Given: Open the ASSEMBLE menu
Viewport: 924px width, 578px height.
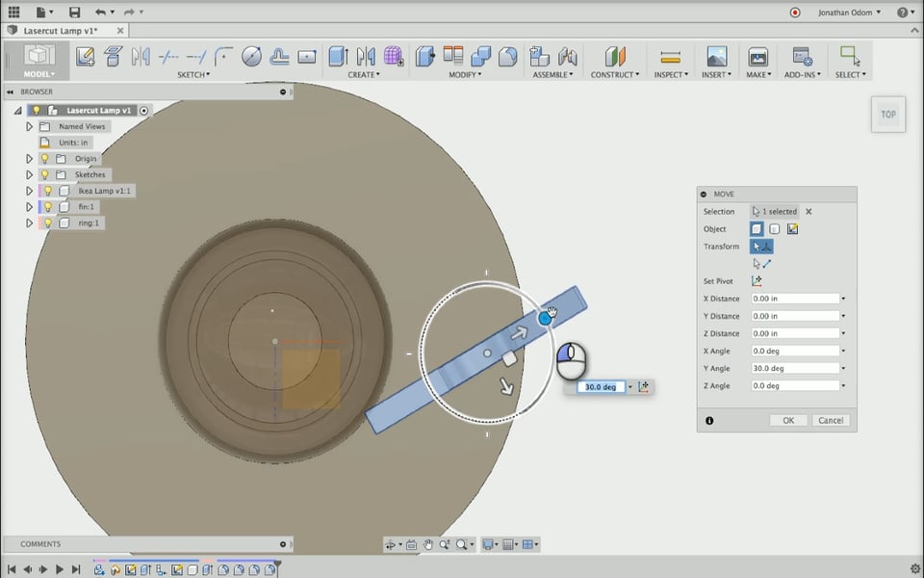Looking at the screenshot, I should tap(552, 75).
